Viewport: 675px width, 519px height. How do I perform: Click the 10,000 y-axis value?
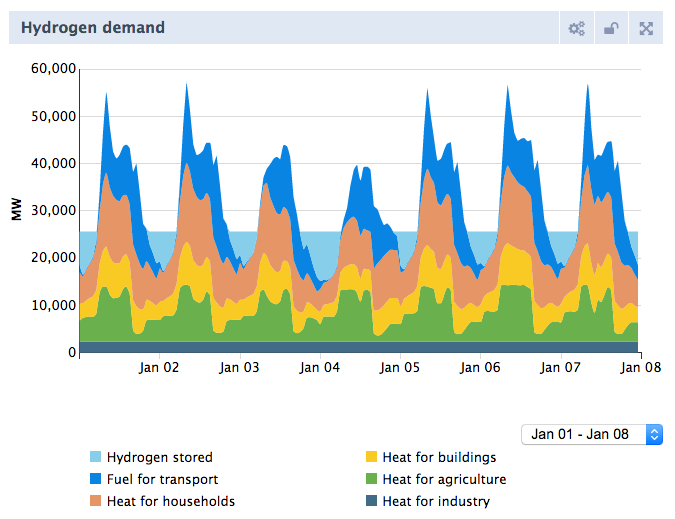click(53, 305)
